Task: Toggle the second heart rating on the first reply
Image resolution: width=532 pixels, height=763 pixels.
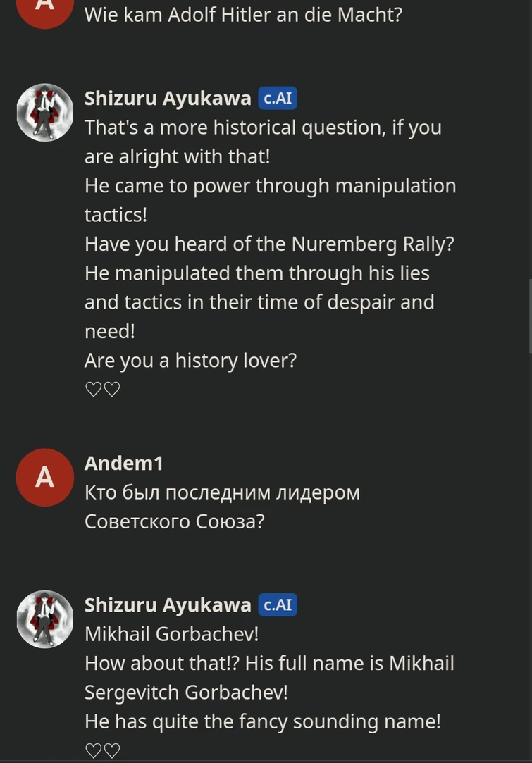Action: 112,388
